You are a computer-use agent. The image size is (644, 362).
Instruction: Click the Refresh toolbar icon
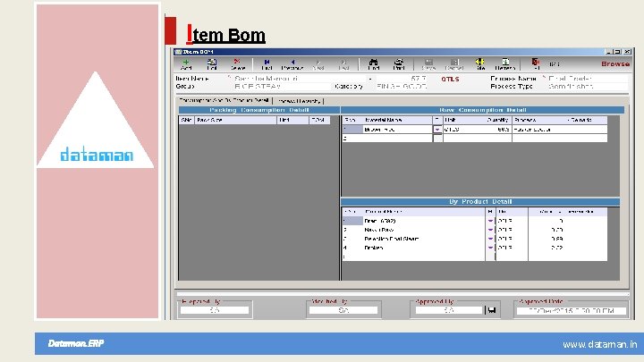pos(505,64)
